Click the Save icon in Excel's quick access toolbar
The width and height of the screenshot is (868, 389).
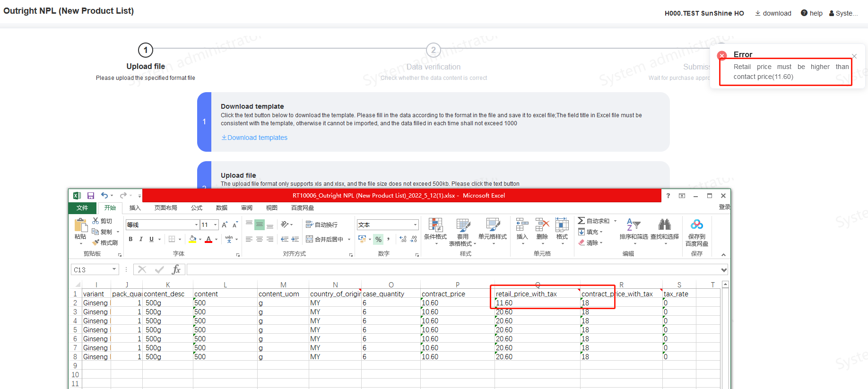91,196
